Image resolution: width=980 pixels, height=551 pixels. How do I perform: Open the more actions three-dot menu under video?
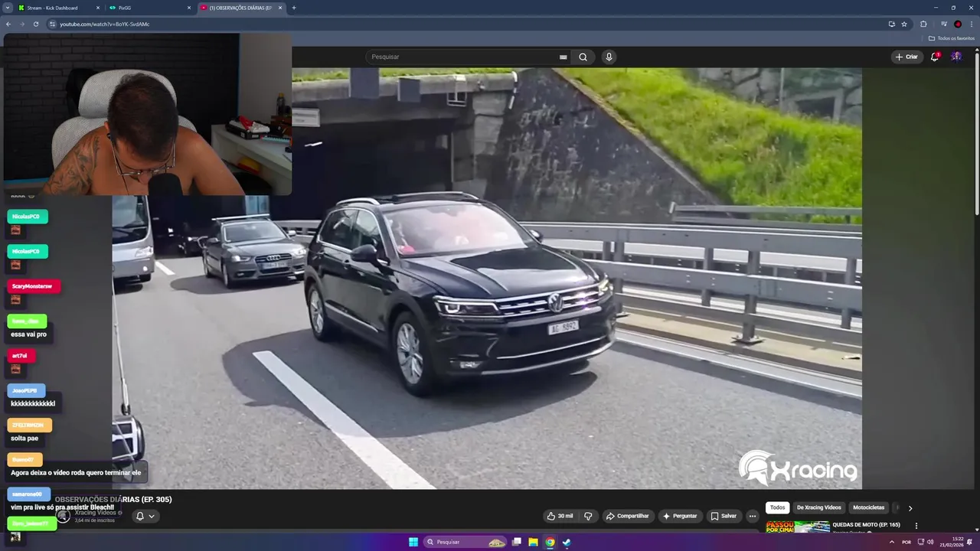[x=752, y=516]
